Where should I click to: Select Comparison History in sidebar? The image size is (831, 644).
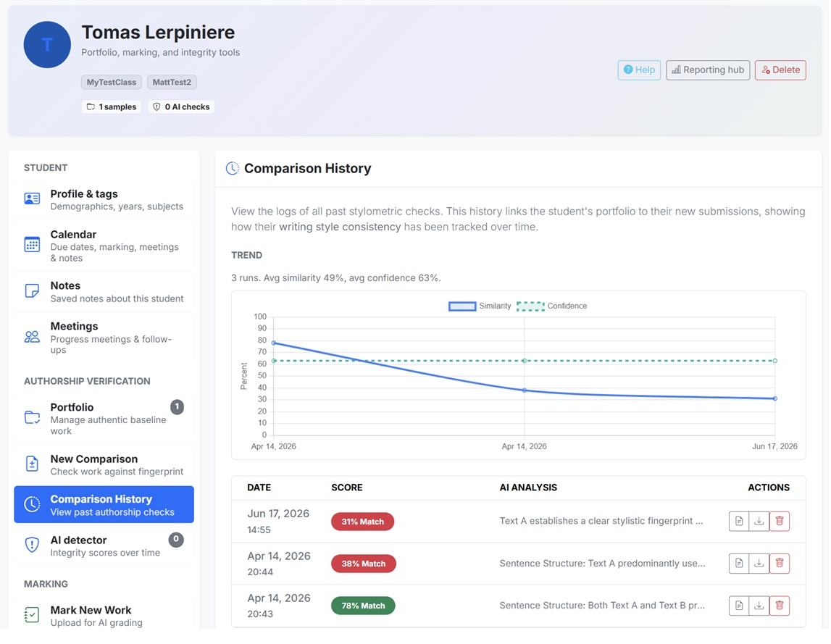[x=104, y=505]
